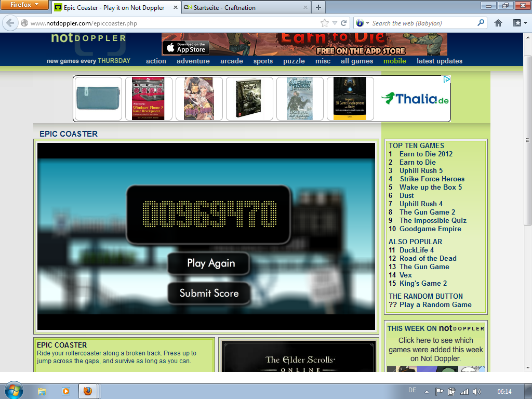
Task: Open Road of the Dead link
Action: [428, 259]
